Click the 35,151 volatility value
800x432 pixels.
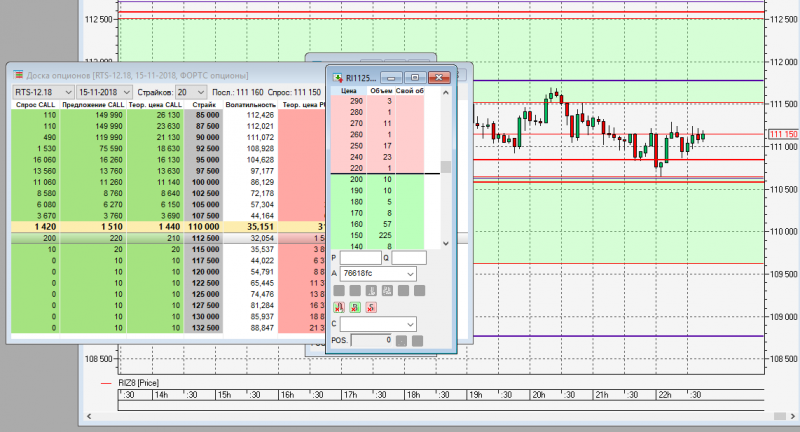click(x=260, y=227)
